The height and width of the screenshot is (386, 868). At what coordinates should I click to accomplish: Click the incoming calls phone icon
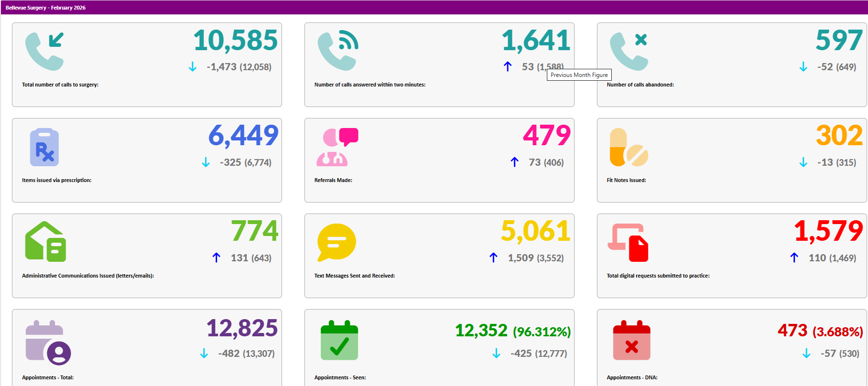(44, 51)
